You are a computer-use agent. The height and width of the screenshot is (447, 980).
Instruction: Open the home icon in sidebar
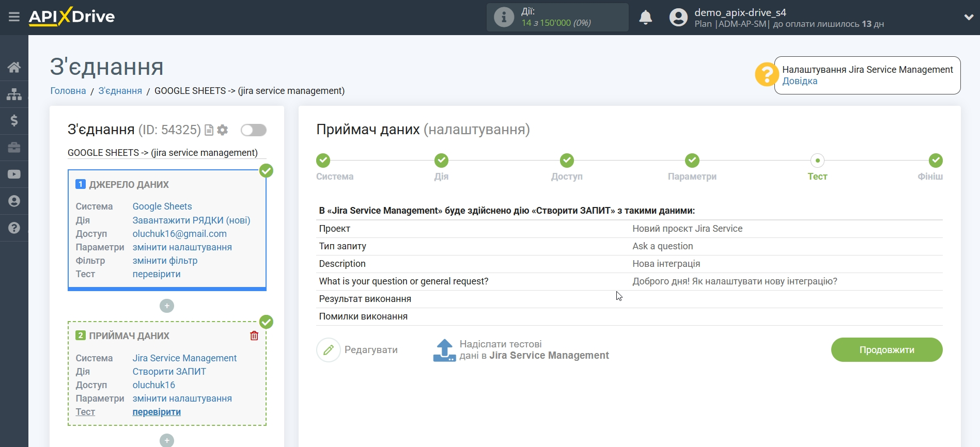click(x=14, y=67)
